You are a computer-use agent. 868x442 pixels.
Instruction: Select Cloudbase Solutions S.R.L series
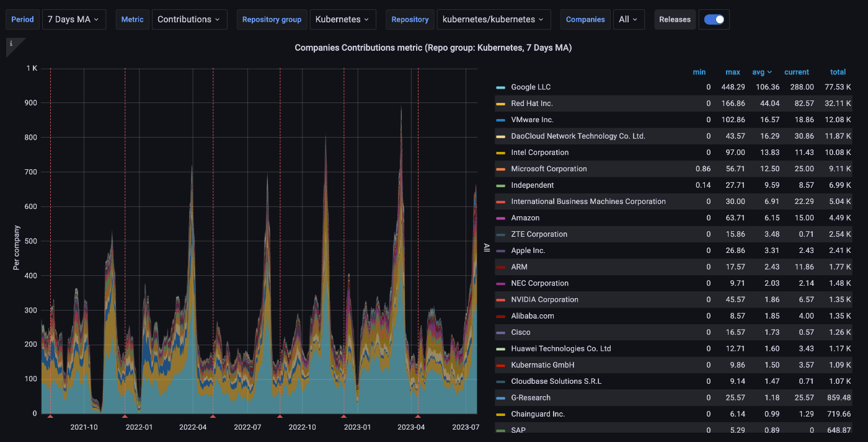[x=556, y=381]
